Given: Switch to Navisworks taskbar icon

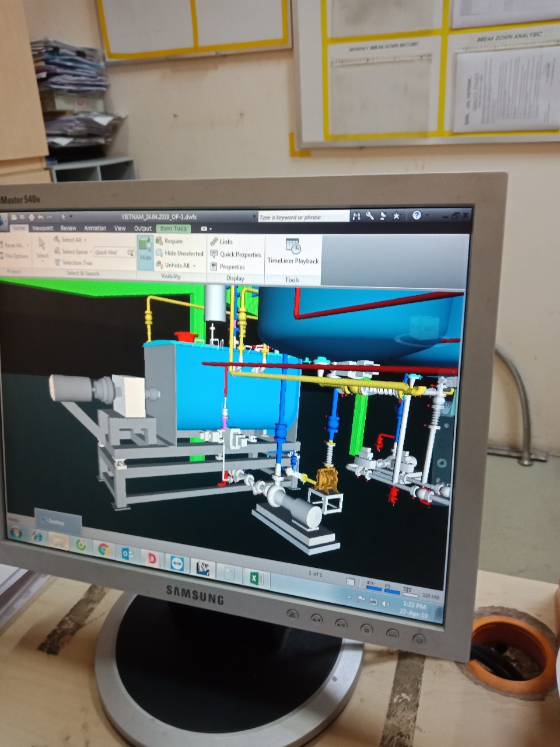Looking at the screenshot, I should (203, 568).
